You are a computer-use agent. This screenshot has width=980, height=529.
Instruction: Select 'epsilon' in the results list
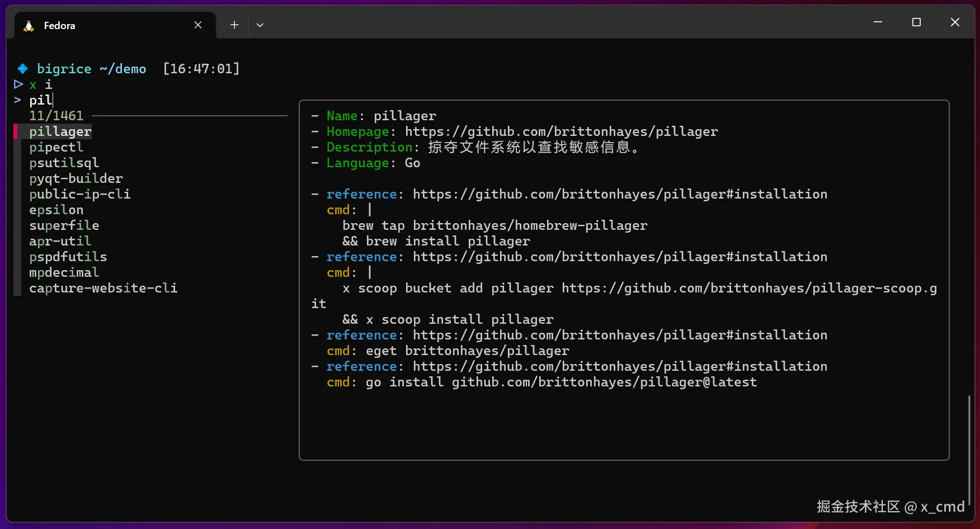click(x=56, y=210)
